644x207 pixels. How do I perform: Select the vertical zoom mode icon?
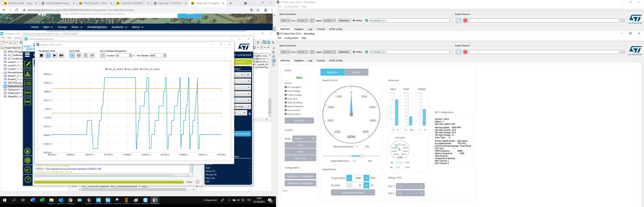(85, 56)
